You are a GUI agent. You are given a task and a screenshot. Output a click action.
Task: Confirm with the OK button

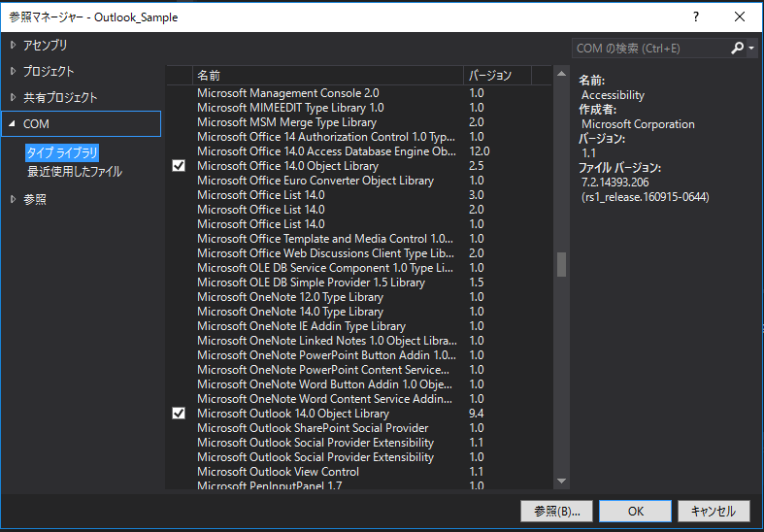coord(635,511)
